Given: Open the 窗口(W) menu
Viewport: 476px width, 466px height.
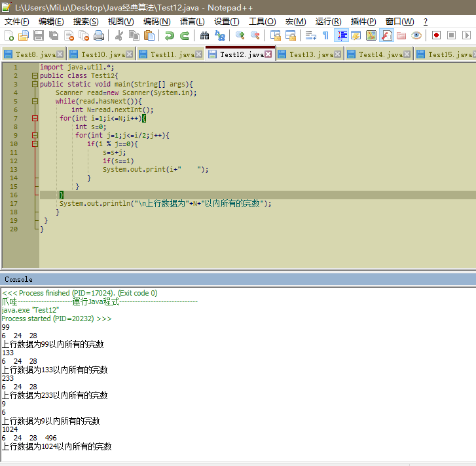Looking at the screenshot, I should [x=399, y=22].
